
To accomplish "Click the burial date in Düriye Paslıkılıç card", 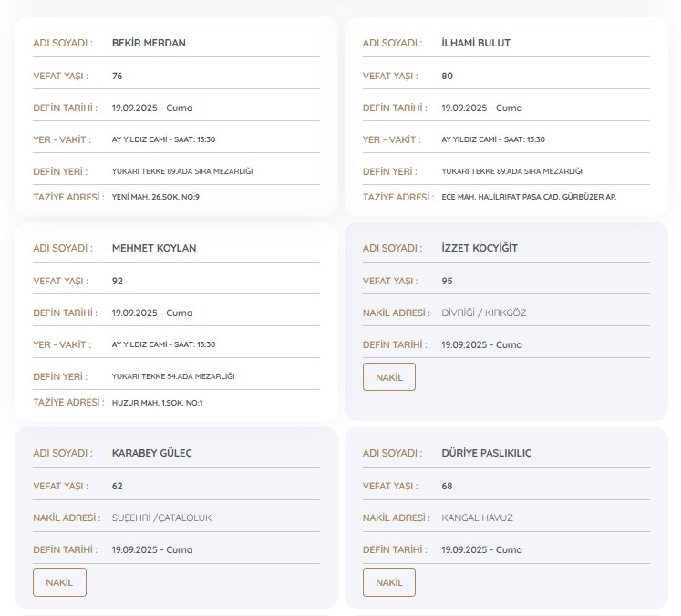I will 481,549.
